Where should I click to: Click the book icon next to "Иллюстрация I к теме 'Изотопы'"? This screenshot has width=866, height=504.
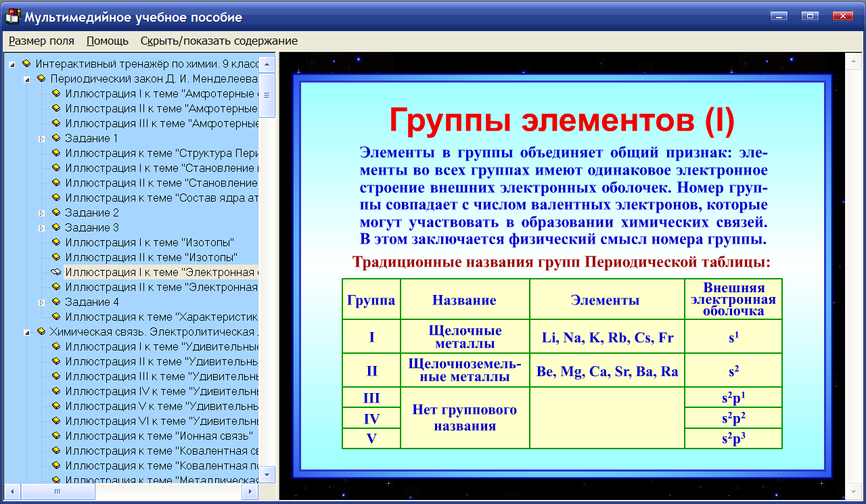pos(57,242)
